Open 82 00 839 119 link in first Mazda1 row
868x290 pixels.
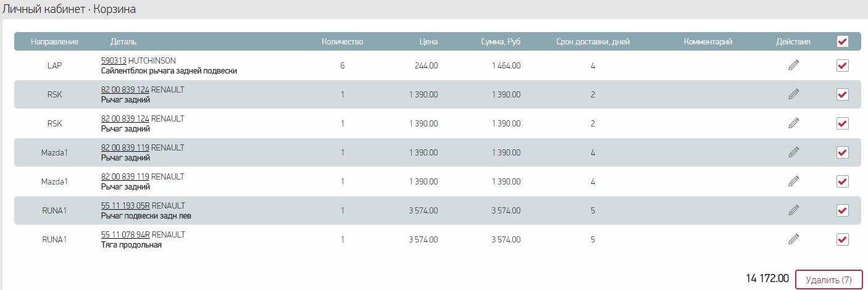click(x=125, y=147)
